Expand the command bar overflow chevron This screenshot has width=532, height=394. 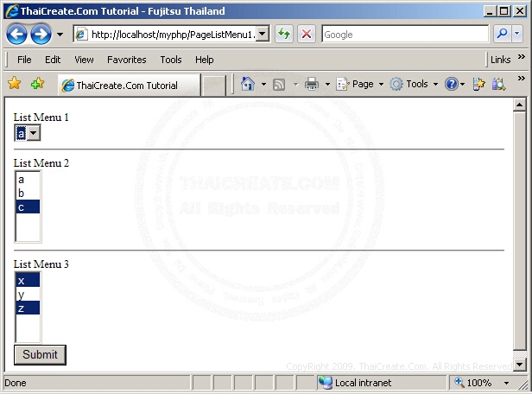pos(522,79)
